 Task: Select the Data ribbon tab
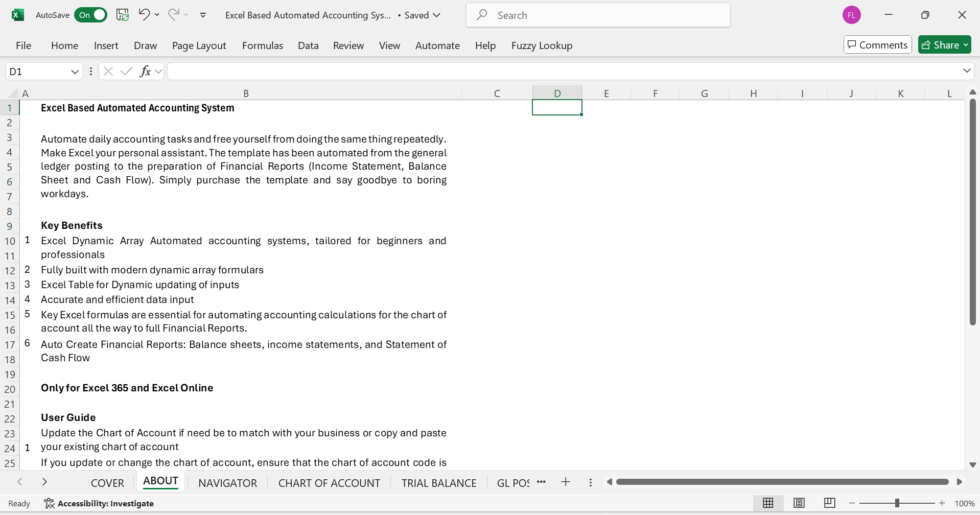tap(308, 45)
